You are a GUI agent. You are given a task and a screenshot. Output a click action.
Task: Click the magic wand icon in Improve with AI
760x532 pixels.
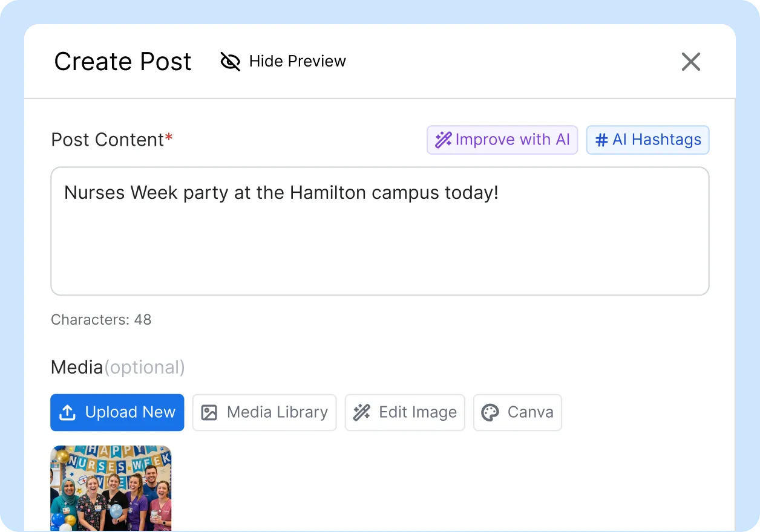click(444, 140)
